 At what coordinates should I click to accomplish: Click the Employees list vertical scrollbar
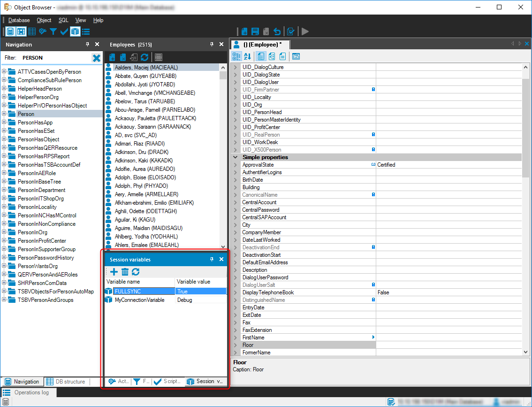pos(223,157)
